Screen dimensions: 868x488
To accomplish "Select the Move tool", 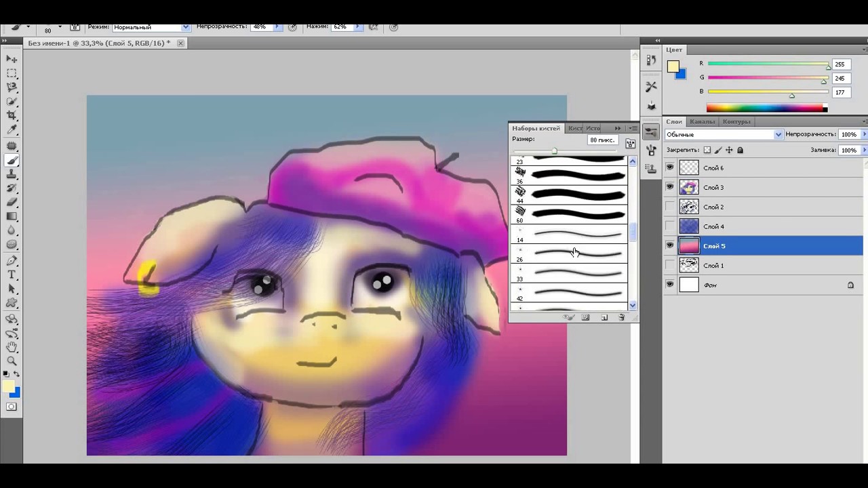I will coord(12,59).
